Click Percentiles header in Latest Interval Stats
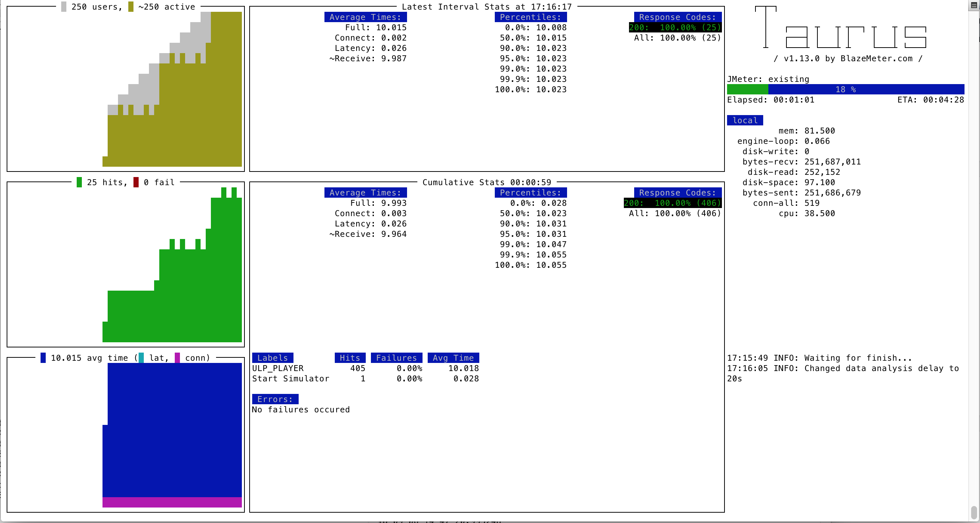Image resolution: width=980 pixels, height=523 pixels. (x=530, y=17)
